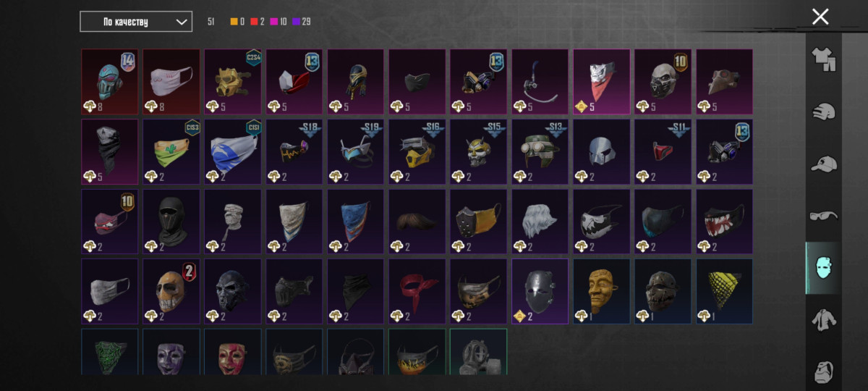
Task: Choose the blue helmet mask with badge 14
Action: pyautogui.click(x=110, y=82)
